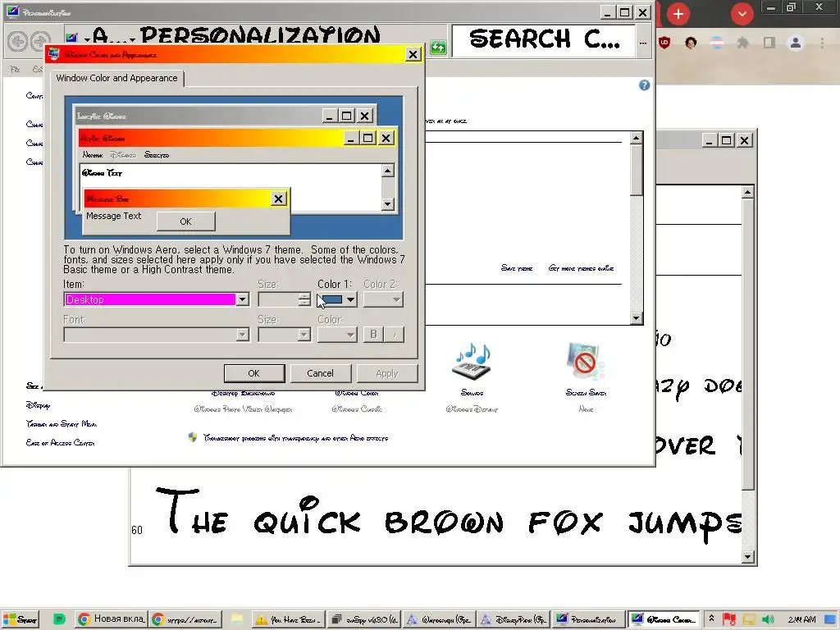Close the Window Color and Appearance dialog
This screenshot has height=630, width=840.
point(413,55)
